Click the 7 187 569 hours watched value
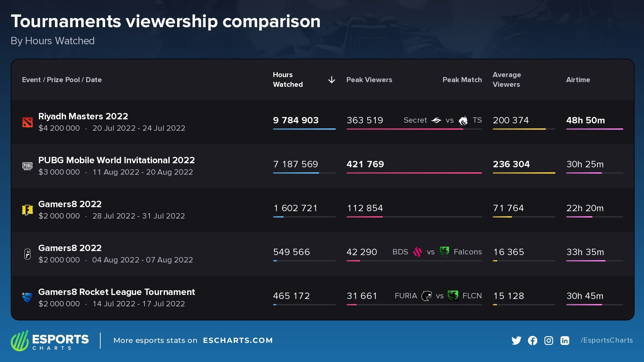The image size is (644, 362). (x=296, y=164)
